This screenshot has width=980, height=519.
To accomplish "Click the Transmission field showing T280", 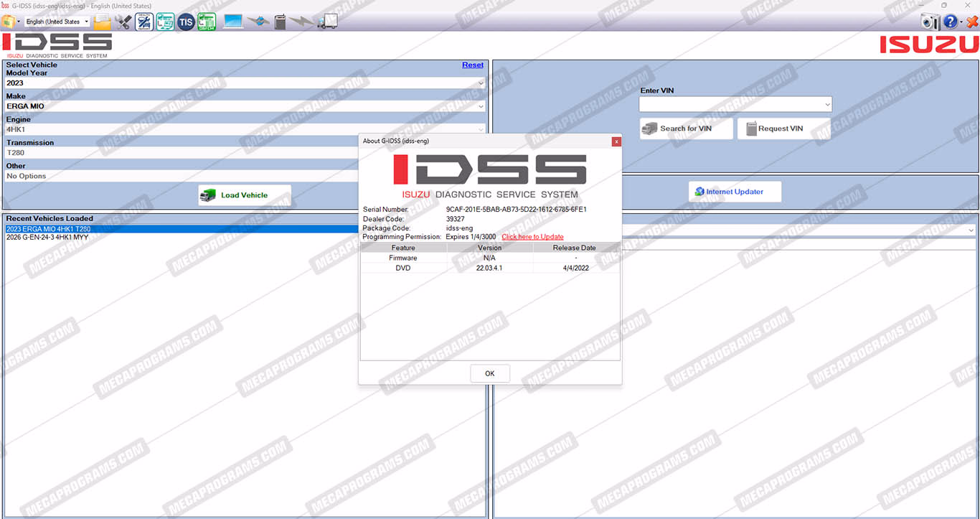I will coord(183,153).
